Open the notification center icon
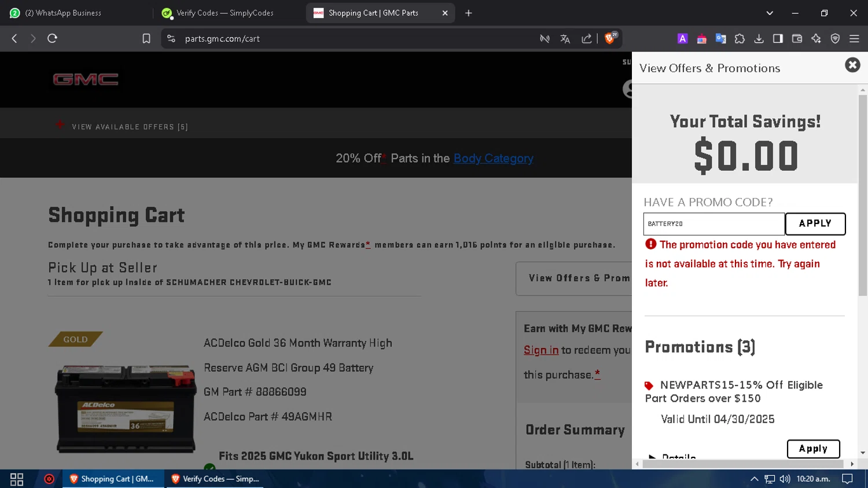Viewport: 868px width, 488px height. pos(847,479)
